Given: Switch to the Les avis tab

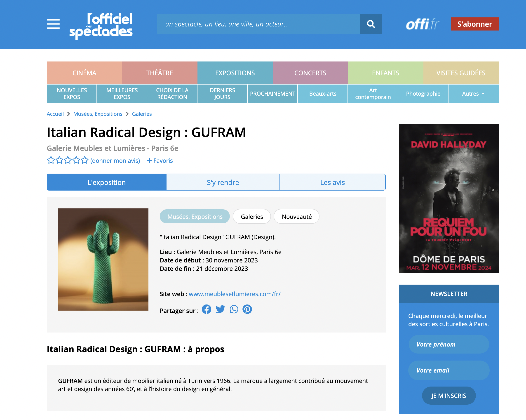Looking at the screenshot, I should 332,182.
